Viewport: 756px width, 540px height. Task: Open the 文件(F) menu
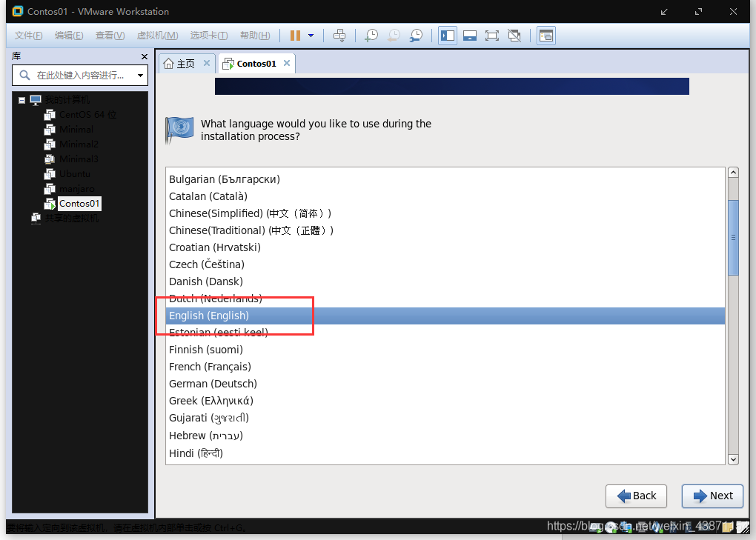(x=28, y=36)
